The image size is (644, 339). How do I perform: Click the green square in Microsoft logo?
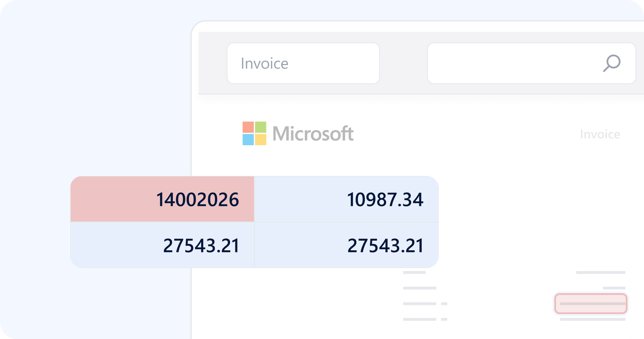tap(260, 127)
